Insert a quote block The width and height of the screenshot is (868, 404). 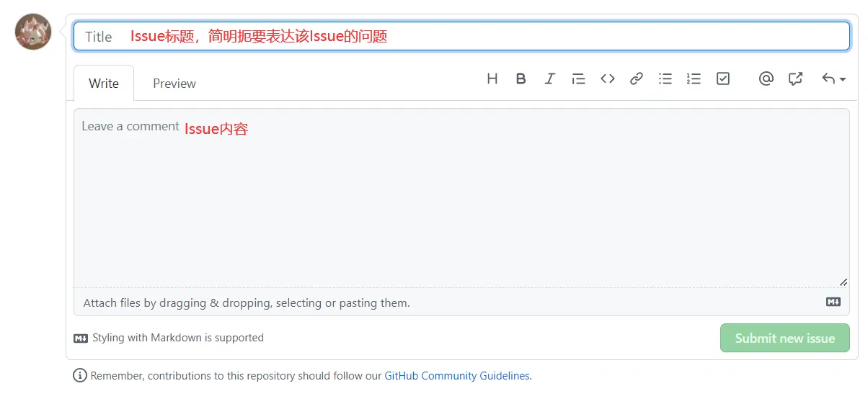click(578, 79)
